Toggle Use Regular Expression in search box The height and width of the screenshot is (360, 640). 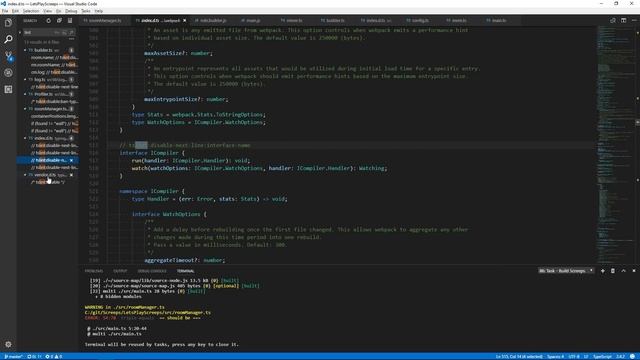[71, 32]
